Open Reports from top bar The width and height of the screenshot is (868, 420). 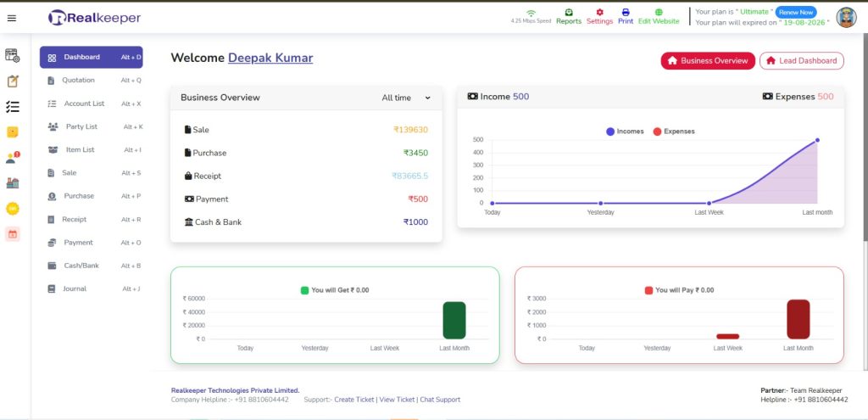(569, 17)
